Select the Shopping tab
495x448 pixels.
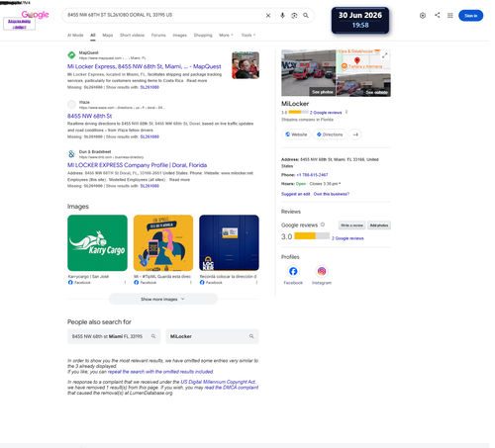[203, 35]
